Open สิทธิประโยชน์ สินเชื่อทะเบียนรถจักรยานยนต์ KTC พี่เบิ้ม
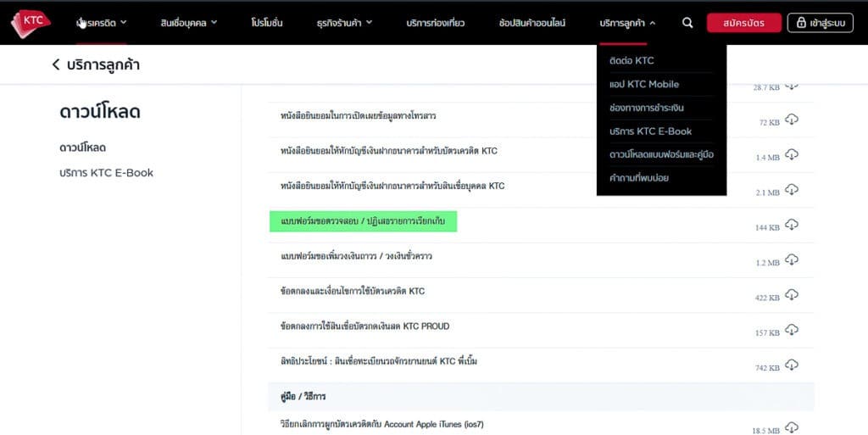868x435 pixels. click(379, 361)
